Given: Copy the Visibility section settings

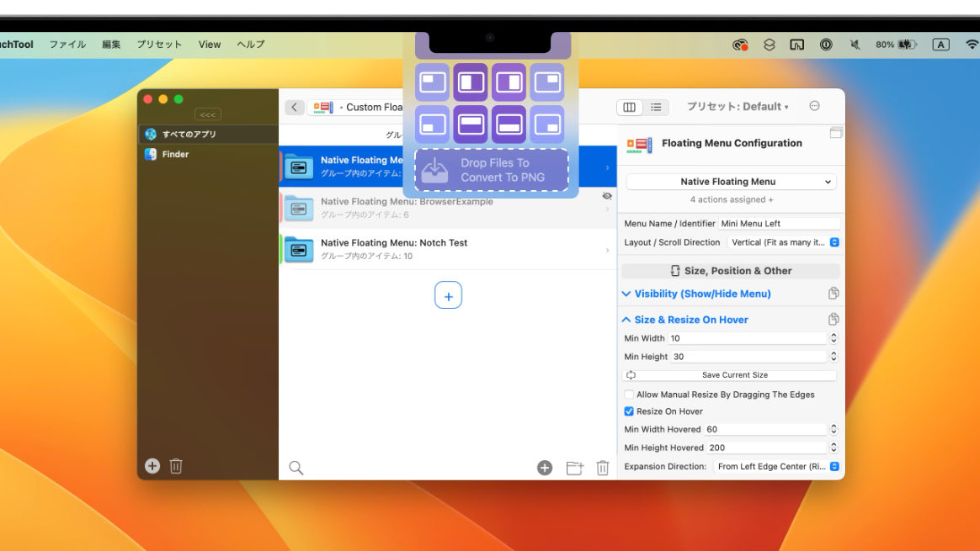Looking at the screenshot, I should click(834, 294).
